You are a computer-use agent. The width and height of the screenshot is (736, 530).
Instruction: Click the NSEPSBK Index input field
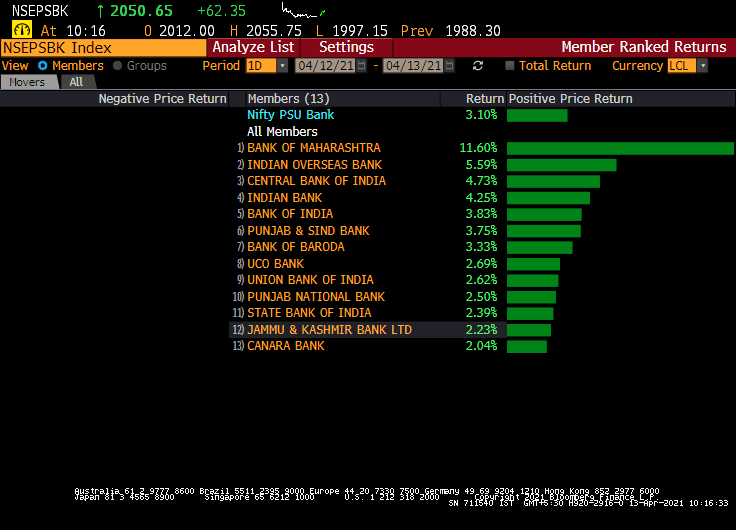click(104, 47)
